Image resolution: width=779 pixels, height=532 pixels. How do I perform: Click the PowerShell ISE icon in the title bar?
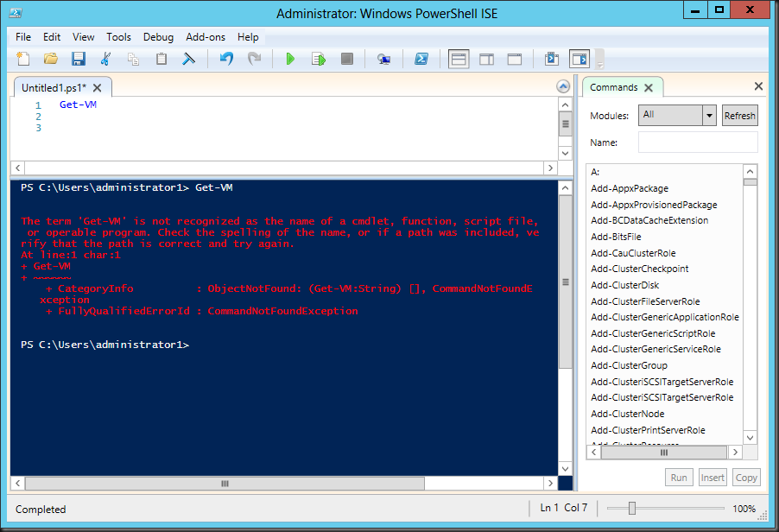coord(16,13)
